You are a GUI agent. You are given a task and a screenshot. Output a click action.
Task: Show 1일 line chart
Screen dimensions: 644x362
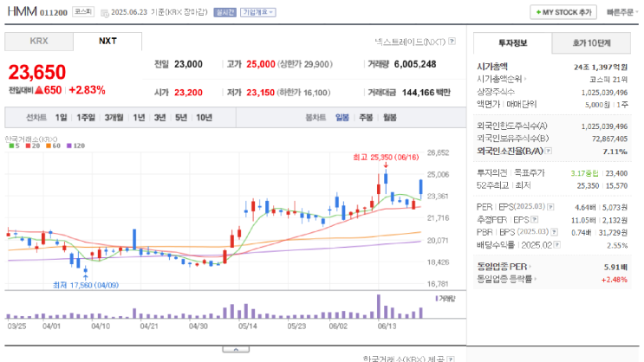(62, 118)
